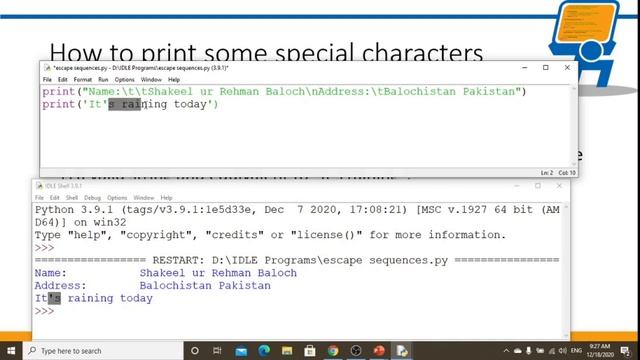The image size is (640, 360).
Task: Open Task View from the taskbar
Action: (x=217, y=351)
